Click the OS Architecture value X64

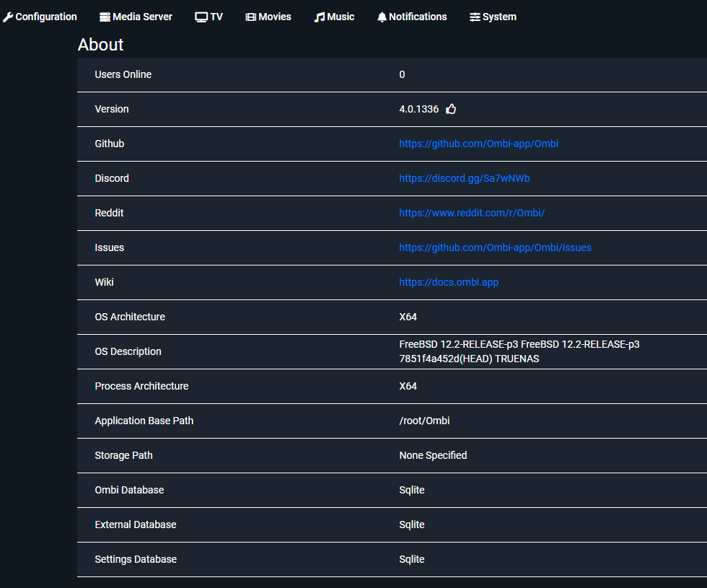[x=408, y=317]
